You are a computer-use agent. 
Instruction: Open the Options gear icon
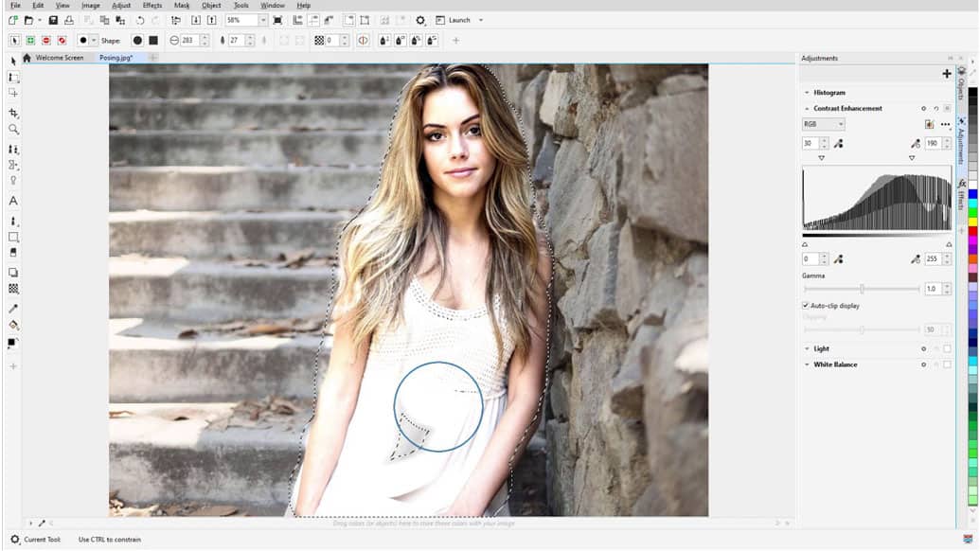pos(420,20)
